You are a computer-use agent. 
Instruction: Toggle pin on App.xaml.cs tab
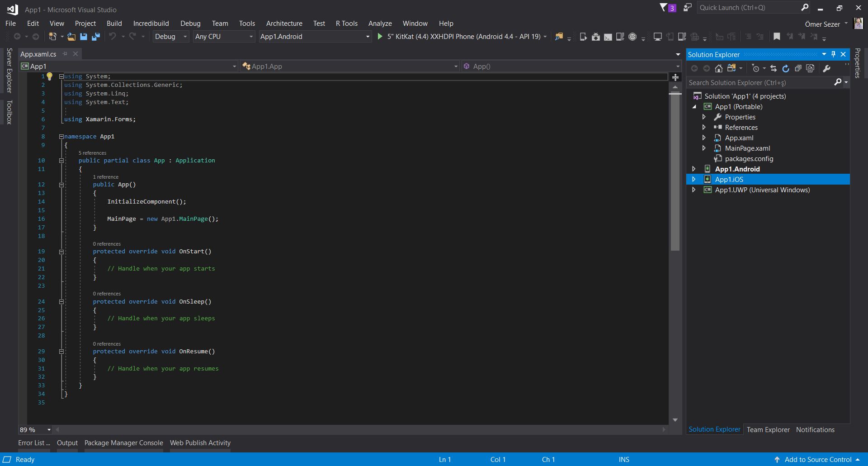(x=65, y=54)
